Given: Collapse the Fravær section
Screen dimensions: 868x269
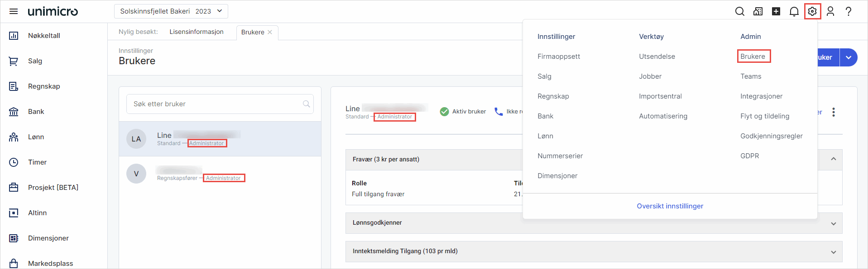Looking at the screenshot, I should tap(833, 159).
